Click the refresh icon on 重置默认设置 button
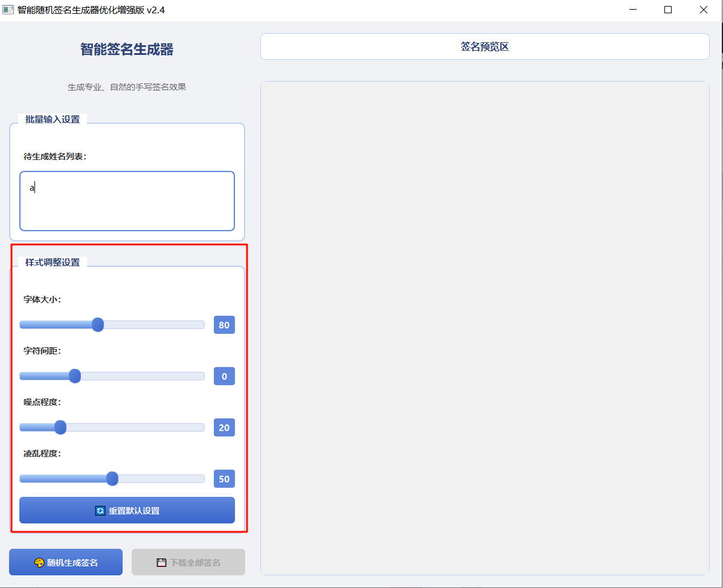723x588 pixels. pos(100,511)
